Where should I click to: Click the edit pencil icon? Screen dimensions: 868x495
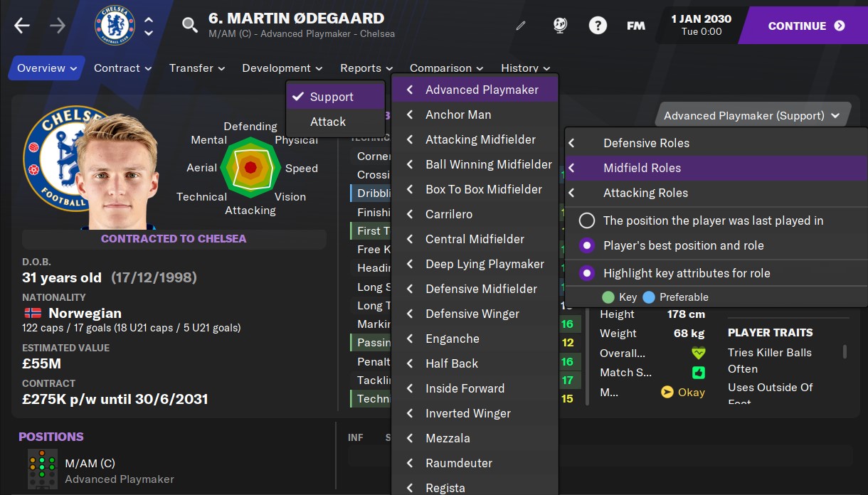(520, 25)
